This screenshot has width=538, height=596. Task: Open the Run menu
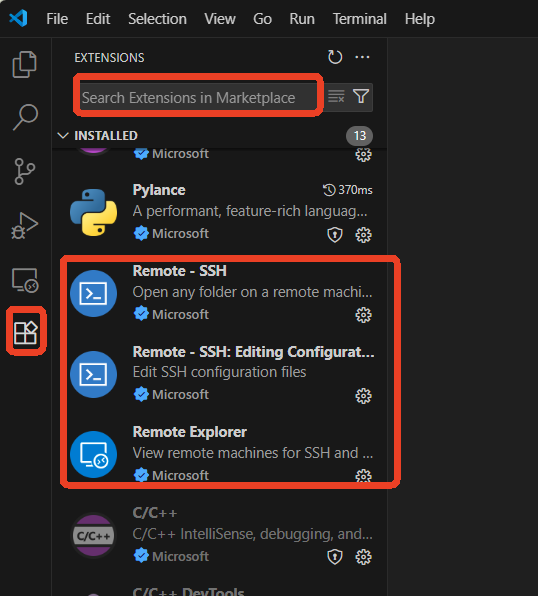click(302, 19)
